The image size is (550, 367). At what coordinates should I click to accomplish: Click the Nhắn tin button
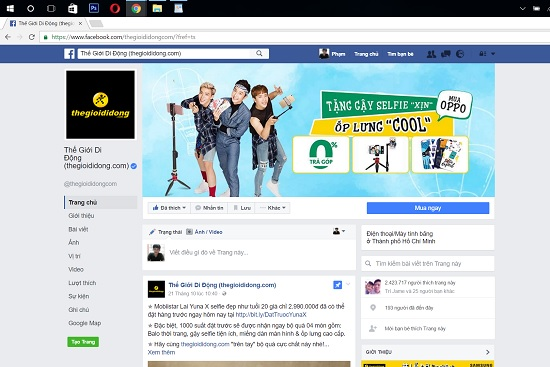pos(209,208)
